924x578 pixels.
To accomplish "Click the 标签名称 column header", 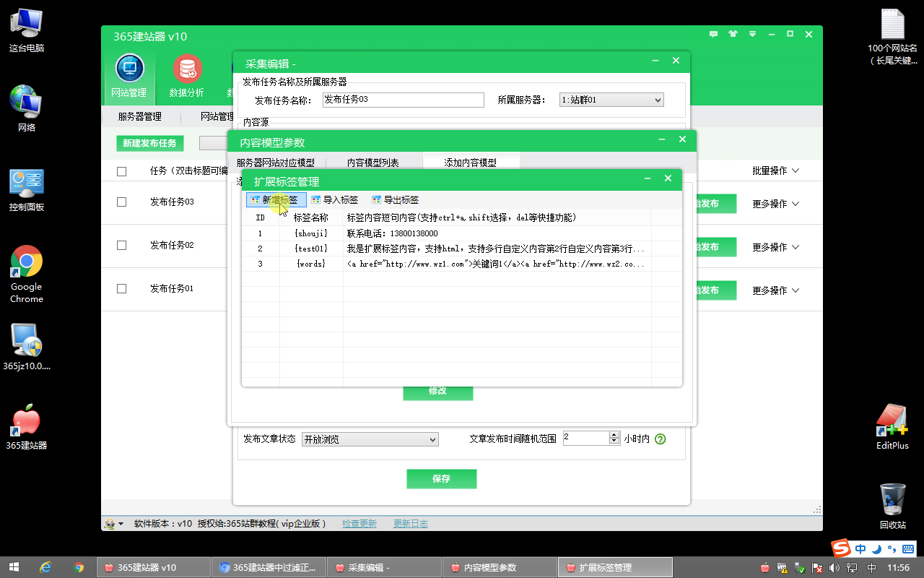I will [311, 217].
